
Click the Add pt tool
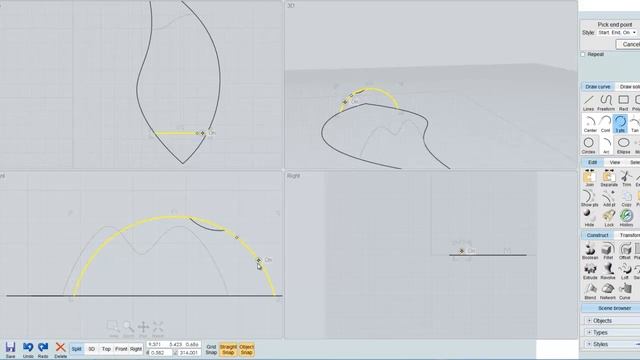(609, 198)
